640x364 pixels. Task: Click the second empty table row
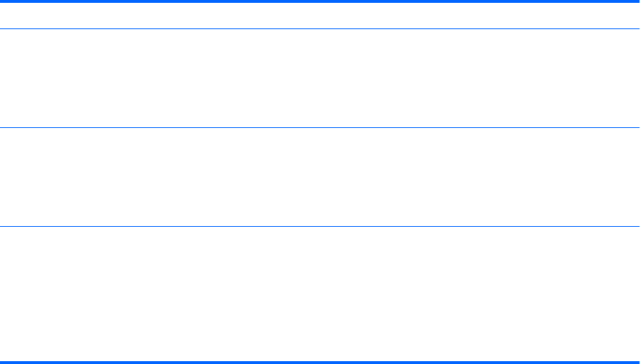click(x=320, y=177)
